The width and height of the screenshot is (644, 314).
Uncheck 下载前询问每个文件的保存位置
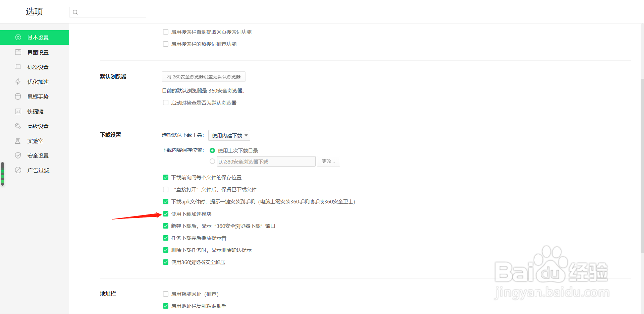[166, 177]
